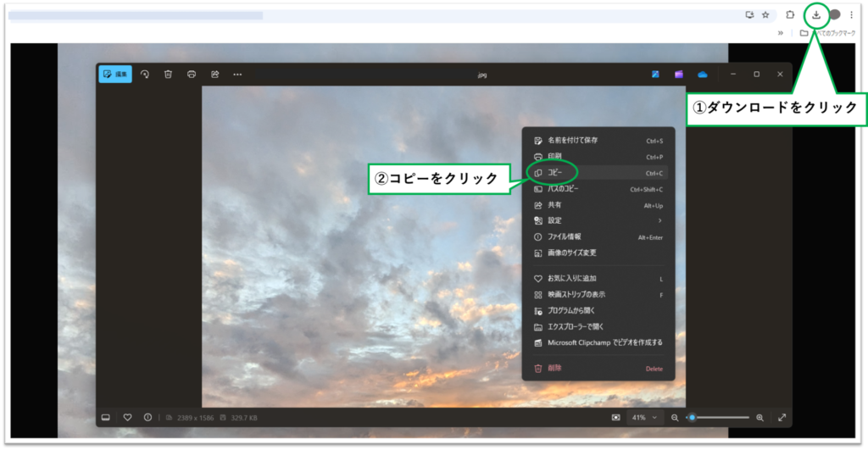
Task: Open the OneDrive cloud icon
Action: click(x=702, y=75)
